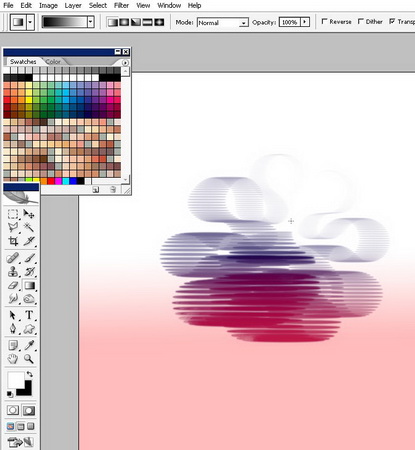Enable the Reverse checkbox
Image resolution: width=415 pixels, height=450 pixels.
point(324,21)
